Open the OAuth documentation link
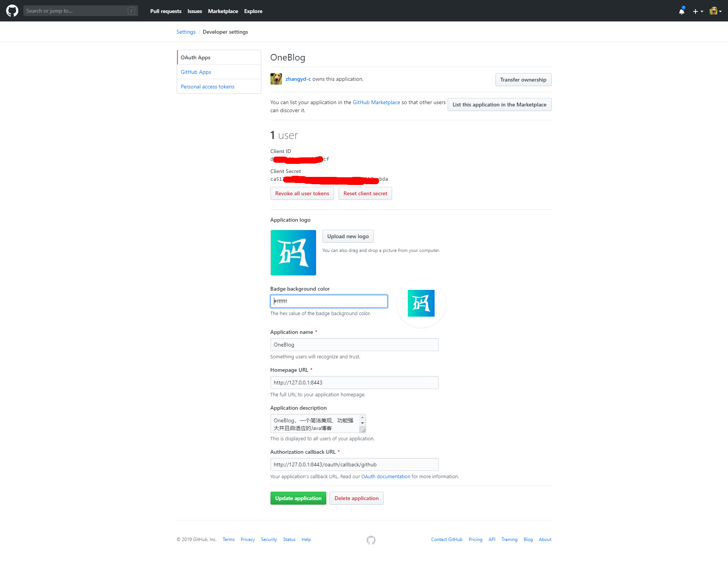728x564 pixels. [x=385, y=476]
